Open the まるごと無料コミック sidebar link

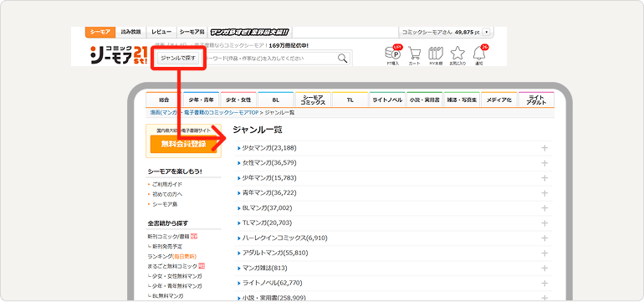tap(172, 266)
